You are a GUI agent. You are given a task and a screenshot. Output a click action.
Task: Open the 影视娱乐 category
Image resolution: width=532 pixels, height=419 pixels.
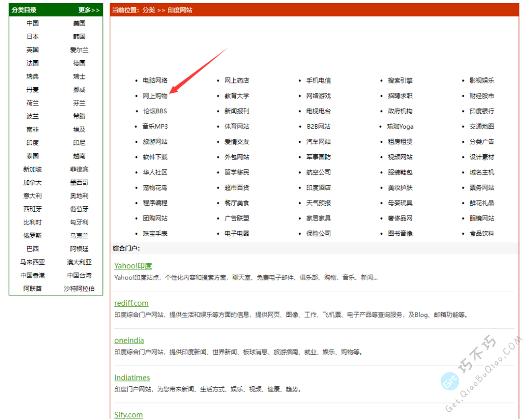pos(482,80)
